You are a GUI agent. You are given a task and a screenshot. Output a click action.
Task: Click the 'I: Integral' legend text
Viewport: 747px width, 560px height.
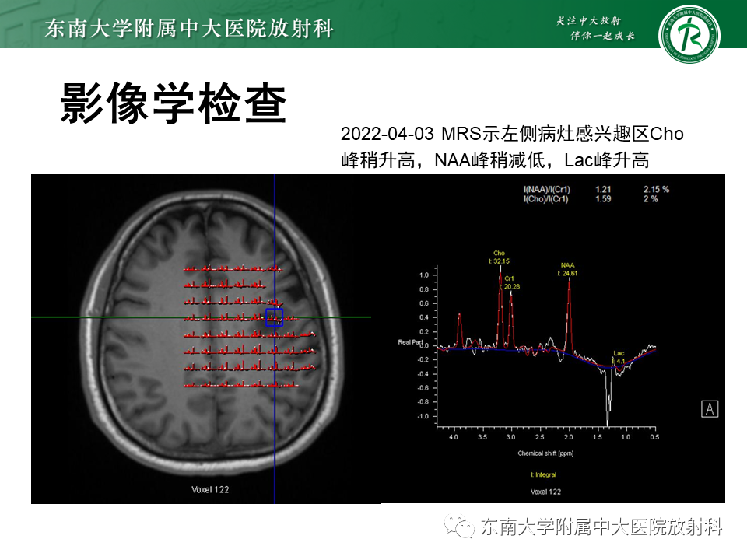544,474
